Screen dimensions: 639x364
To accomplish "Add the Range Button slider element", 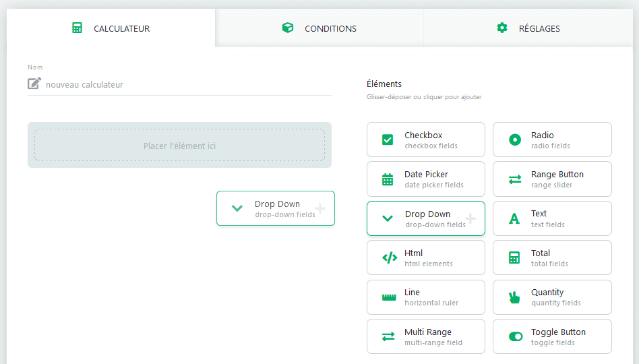I will tap(552, 179).
